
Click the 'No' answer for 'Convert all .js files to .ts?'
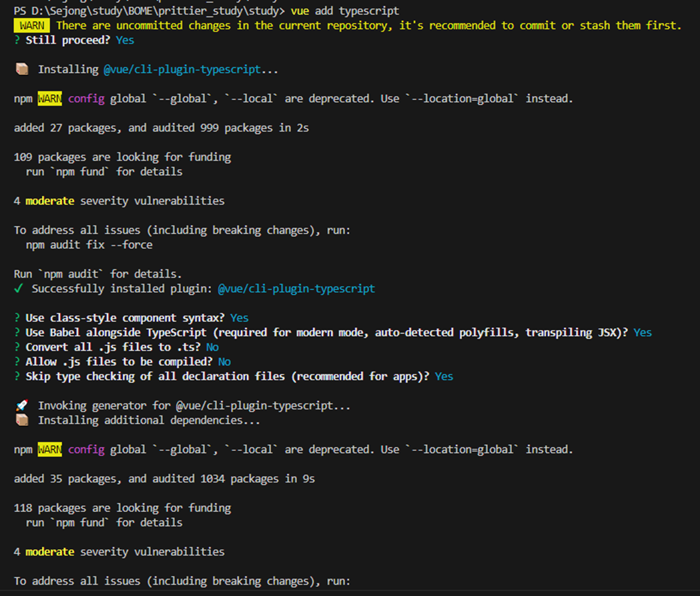click(212, 347)
